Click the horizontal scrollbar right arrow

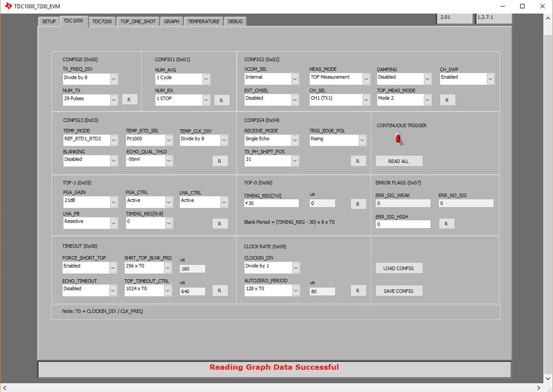click(x=539, y=388)
